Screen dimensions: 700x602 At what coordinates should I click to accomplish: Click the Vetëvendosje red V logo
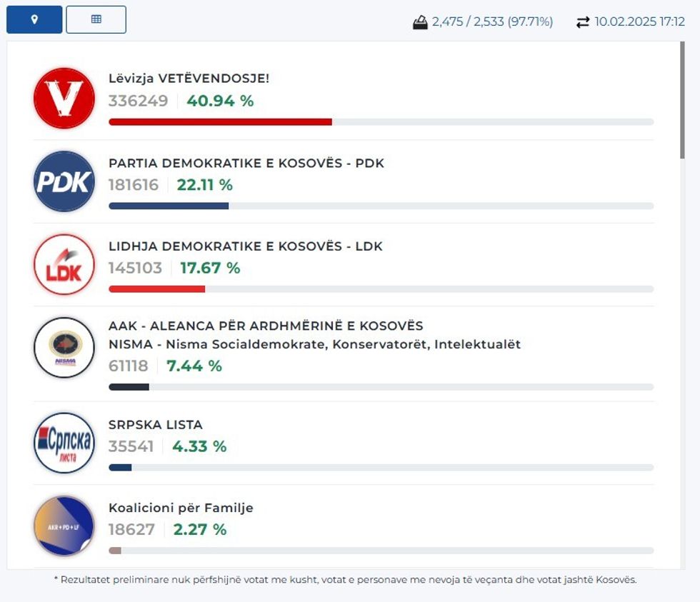point(64,98)
